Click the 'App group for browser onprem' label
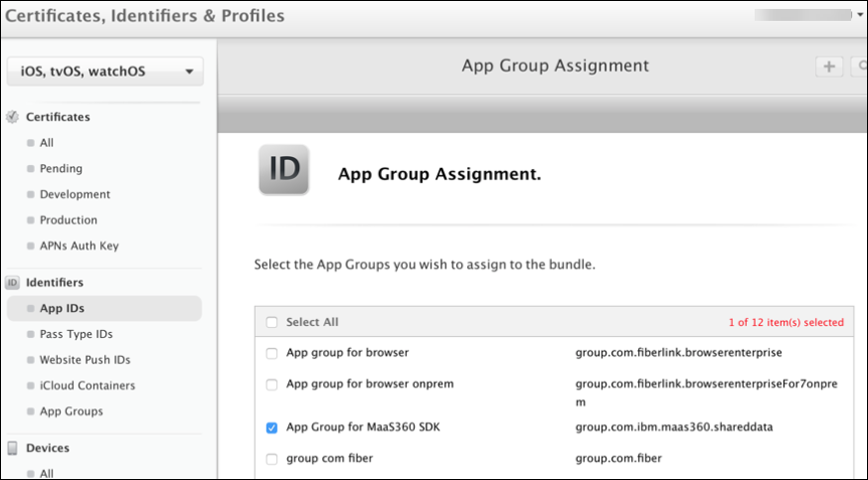 (370, 384)
